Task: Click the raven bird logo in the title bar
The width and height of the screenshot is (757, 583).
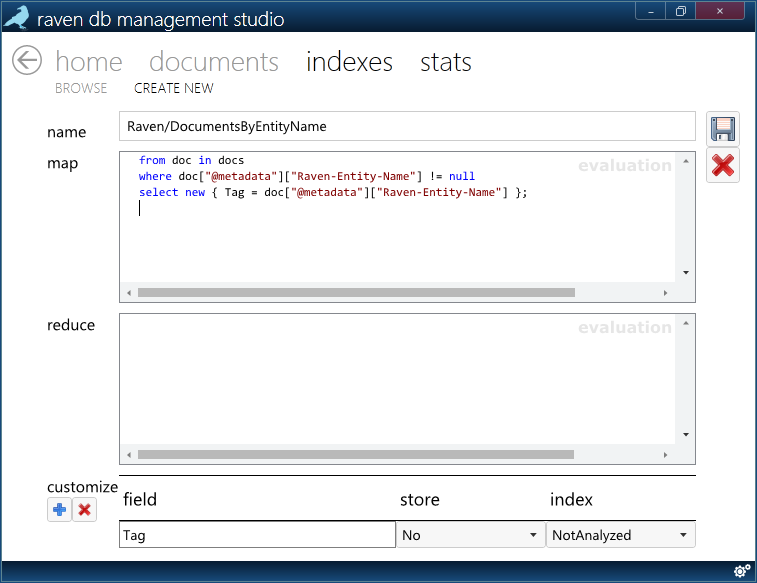Action: coord(17,18)
